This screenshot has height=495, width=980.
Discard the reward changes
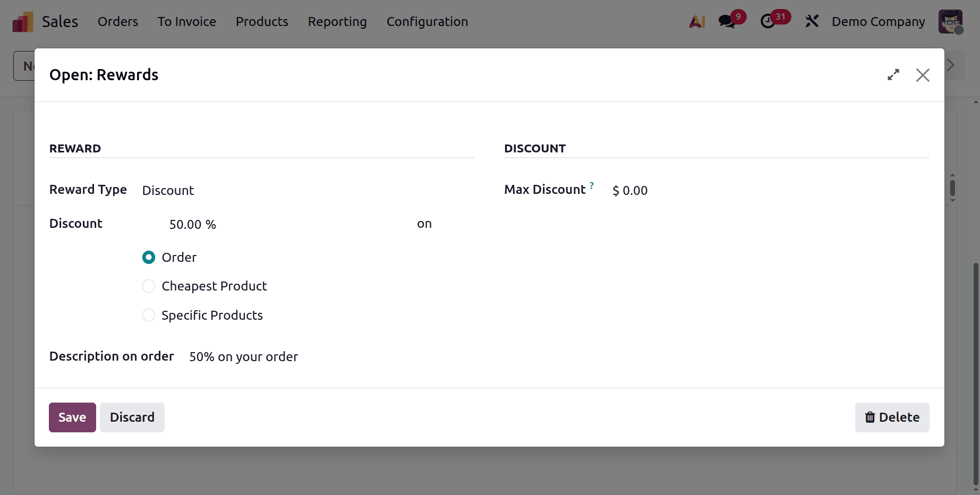[x=132, y=417]
